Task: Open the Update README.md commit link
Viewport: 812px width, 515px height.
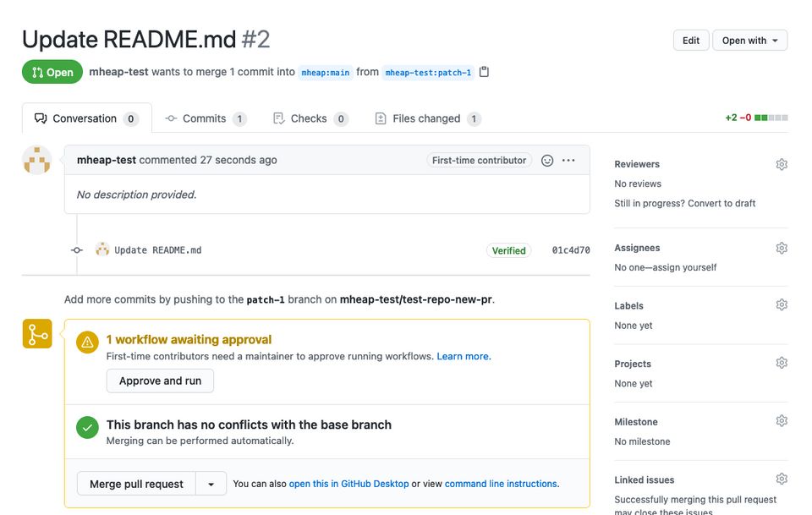Action: click(x=158, y=250)
